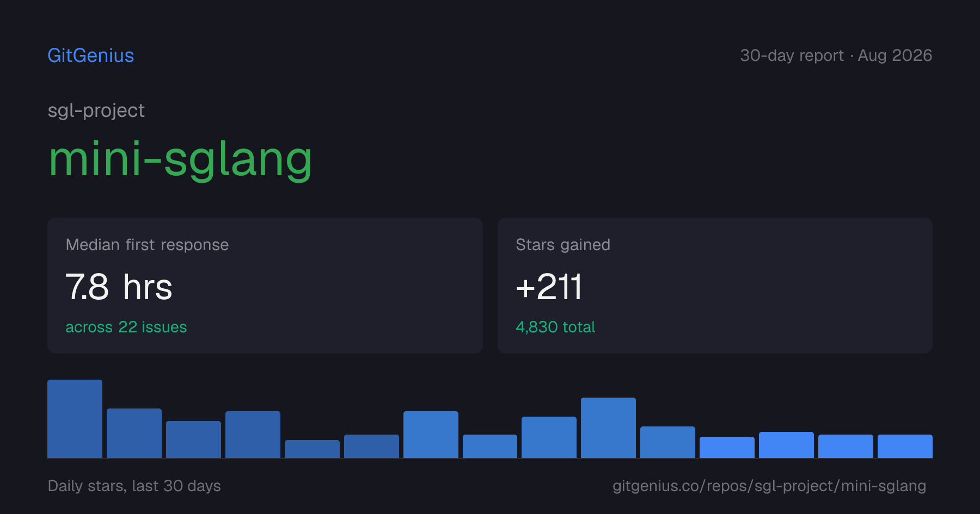Click the Daily stars, last 30 days caption
The width and height of the screenshot is (980, 514).
tap(134, 486)
